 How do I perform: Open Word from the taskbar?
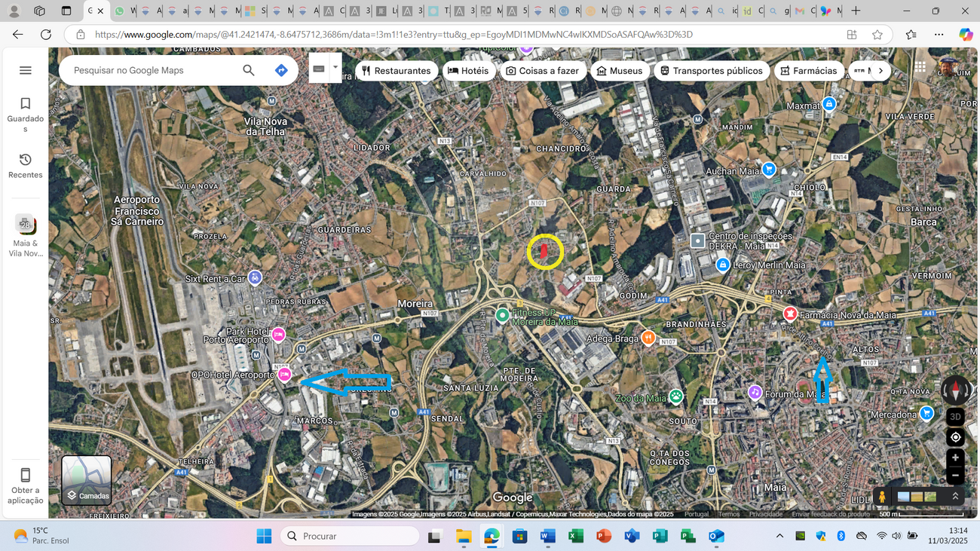click(547, 536)
